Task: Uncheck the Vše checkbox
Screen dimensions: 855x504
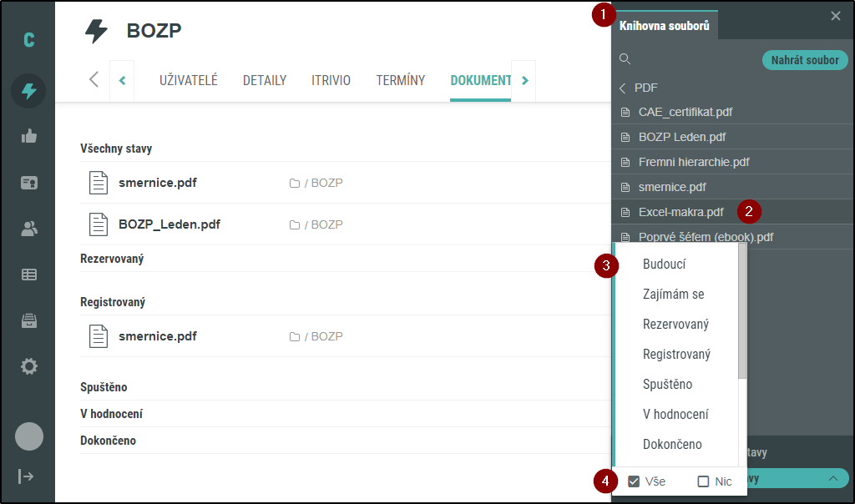Action: (x=632, y=481)
